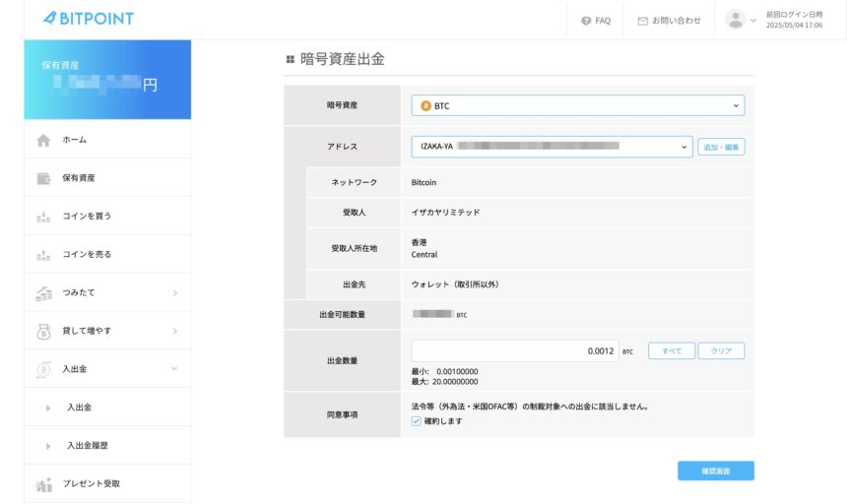This screenshot has height=504, width=847.
Task: Click the arrow bullet beside 入出金 submenu item
Action: 48,408
